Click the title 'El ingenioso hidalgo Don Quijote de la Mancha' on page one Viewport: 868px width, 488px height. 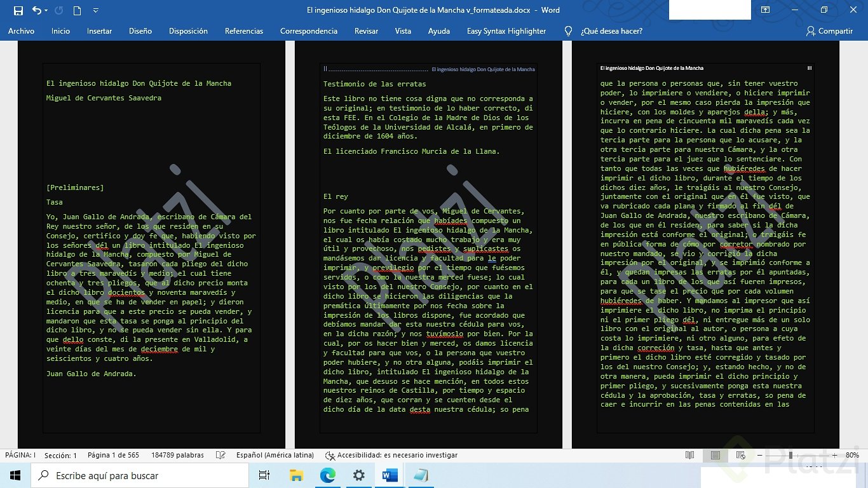pyautogui.click(x=139, y=83)
